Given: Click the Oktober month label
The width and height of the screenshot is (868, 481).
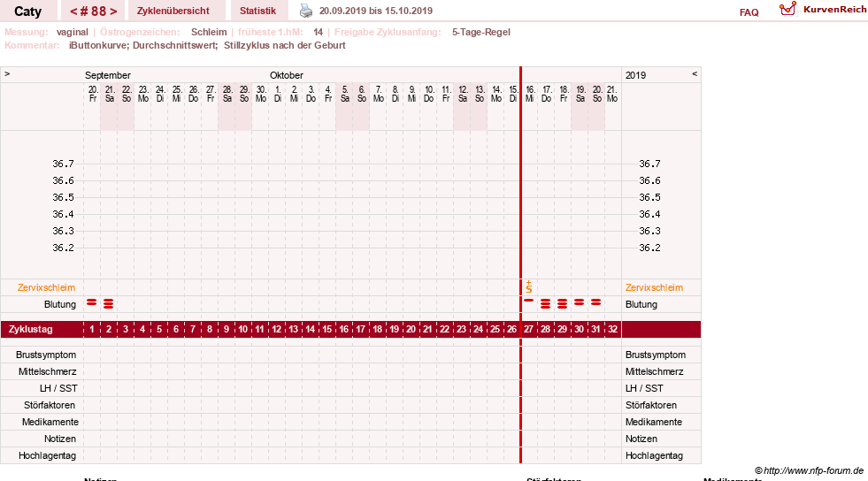Looking at the screenshot, I should (286, 75).
